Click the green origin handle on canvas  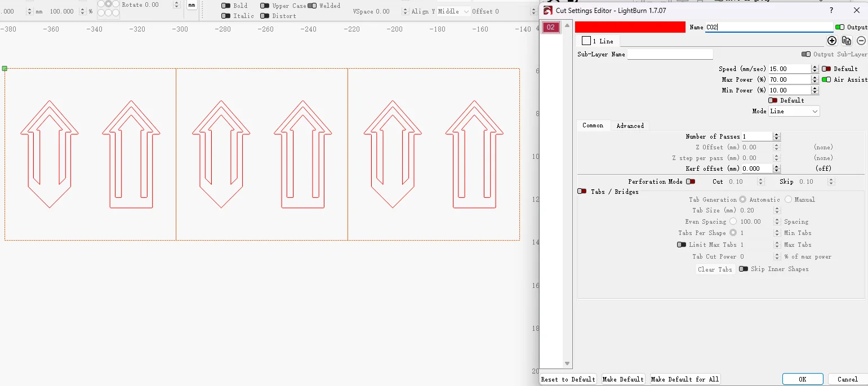point(5,68)
